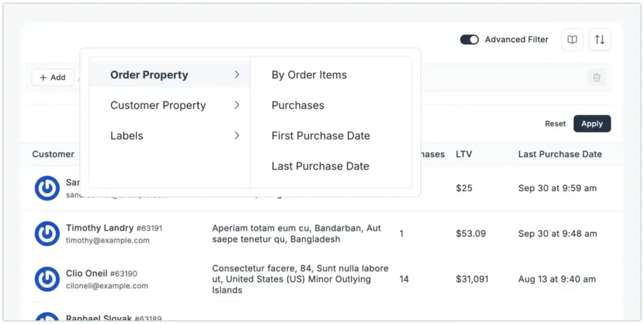Turn off the Advanced Filter toggle
Screen dimensions: 644x324
(x=469, y=40)
